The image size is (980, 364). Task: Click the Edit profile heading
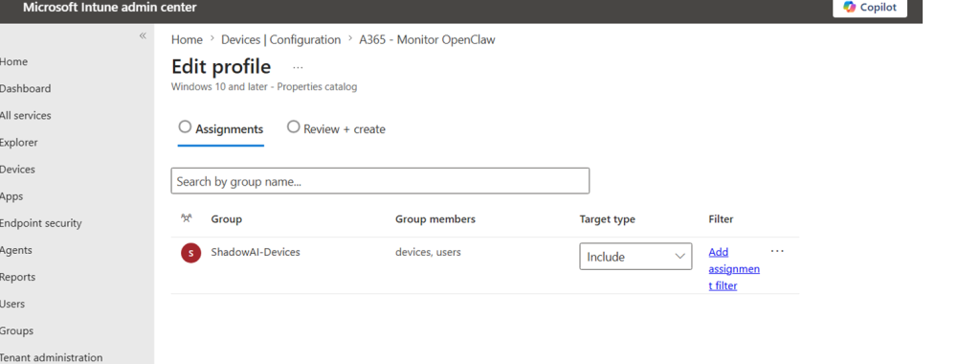click(221, 67)
